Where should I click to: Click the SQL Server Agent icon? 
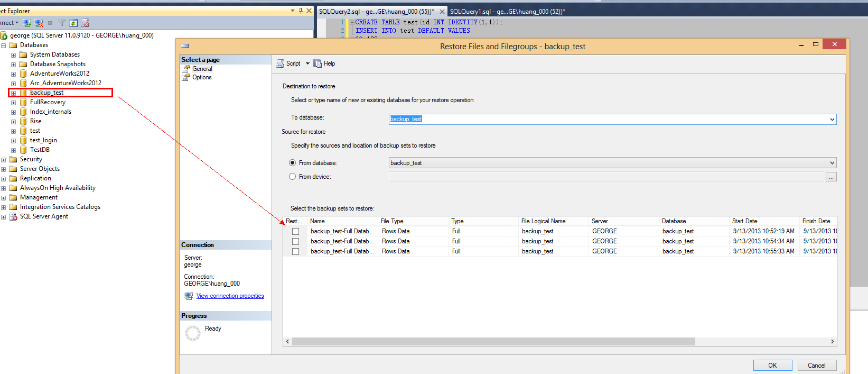(x=13, y=216)
